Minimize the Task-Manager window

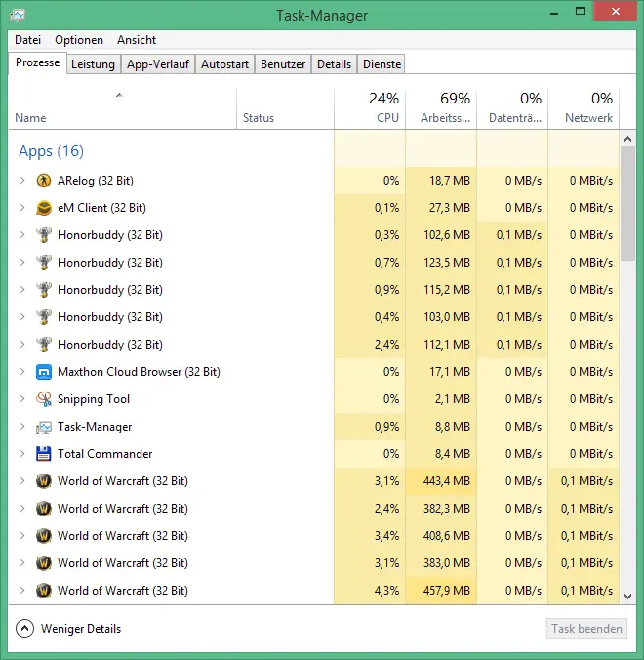pyautogui.click(x=554, y=13)
